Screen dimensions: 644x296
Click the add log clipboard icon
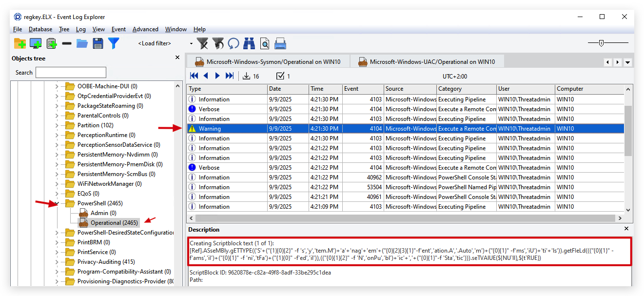point(51,43)
